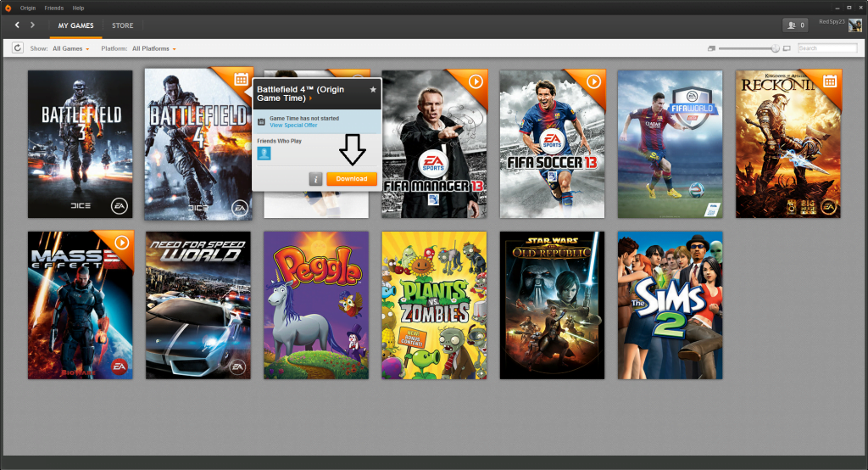Open the Help menu
Screen dimensions: 868x470
tap(78, 8)
